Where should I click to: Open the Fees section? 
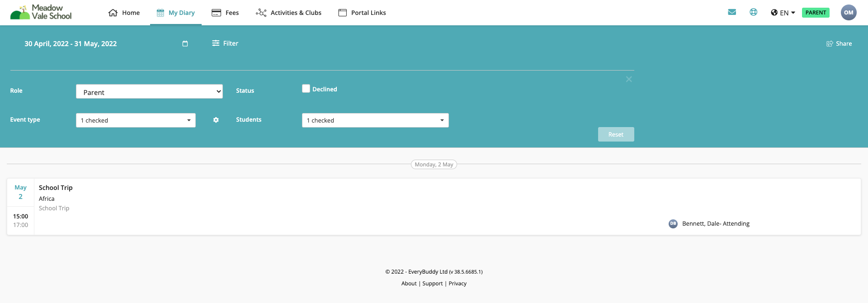[x=225, y=13]
